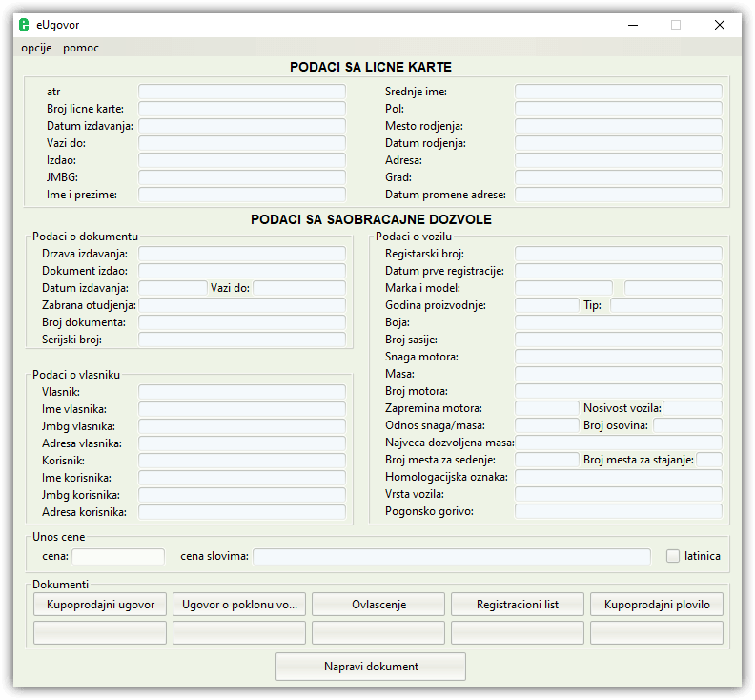The height and width of the screenshot is (700, 755).
Task: Click the Zapremina motora field
Action: [x=547, y=408]
